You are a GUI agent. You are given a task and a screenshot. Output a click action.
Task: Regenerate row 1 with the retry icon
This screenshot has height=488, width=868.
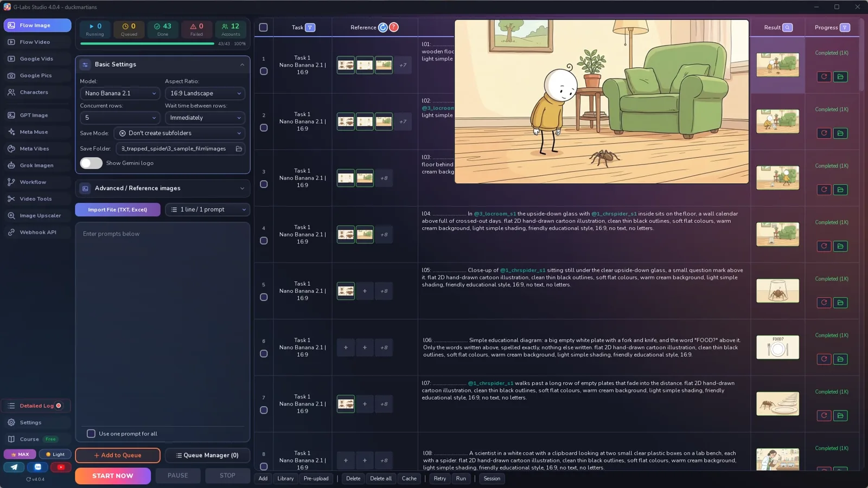[824, 76]
